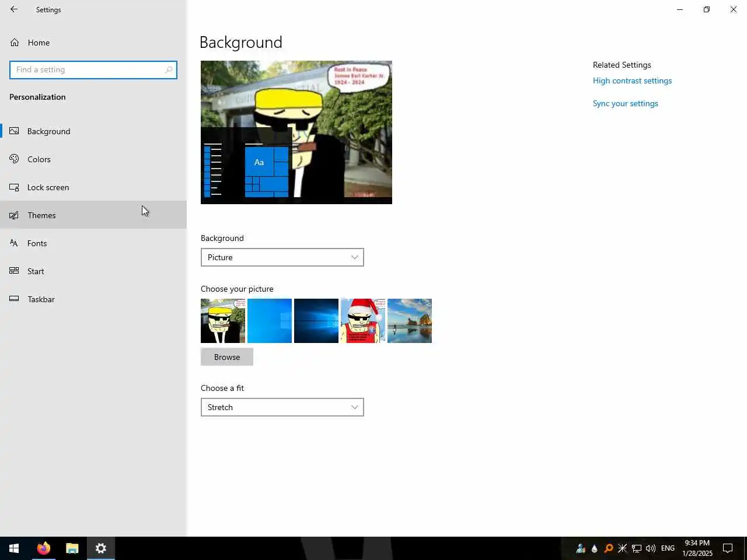Click the search magnifier icon in the search box

(169, 70)
